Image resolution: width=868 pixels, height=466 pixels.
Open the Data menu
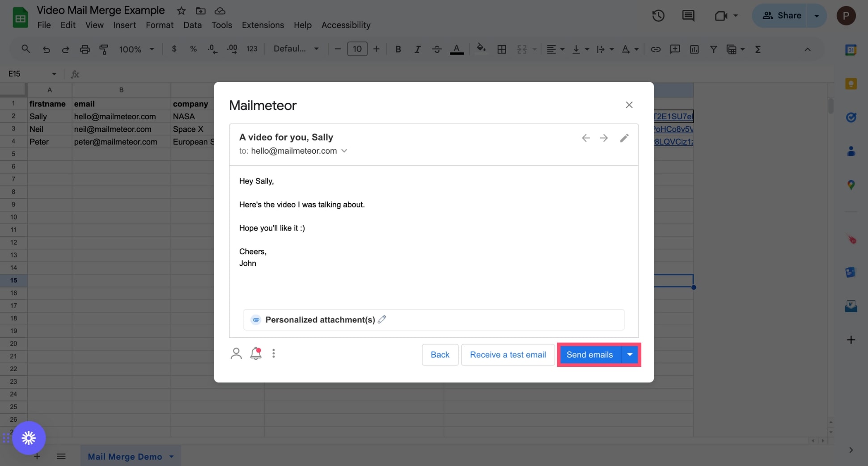(192, 25)
